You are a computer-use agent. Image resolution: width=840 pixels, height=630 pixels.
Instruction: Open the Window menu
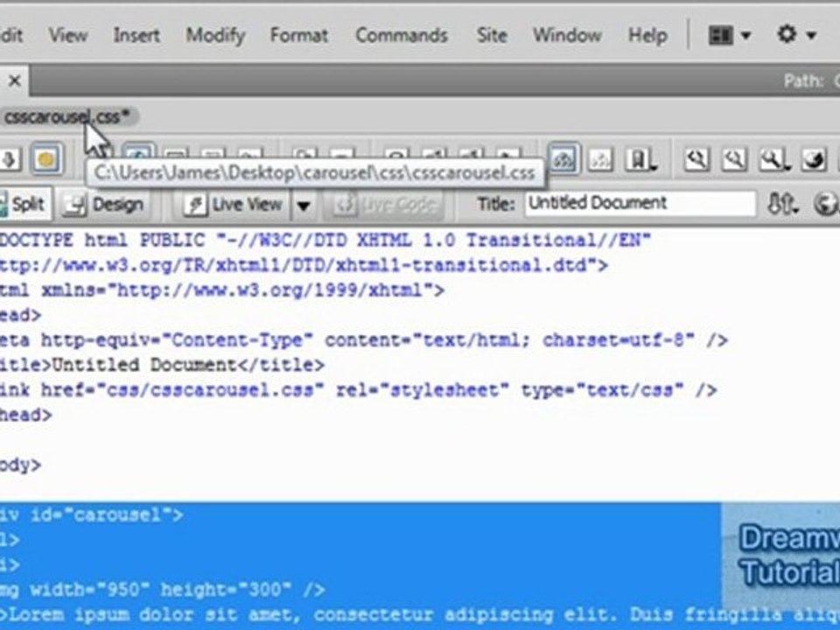click(x=567, y=35)
